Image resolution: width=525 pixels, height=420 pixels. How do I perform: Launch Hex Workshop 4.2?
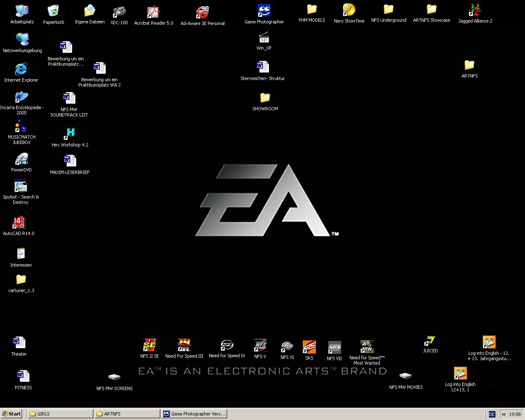click(70, 134)
